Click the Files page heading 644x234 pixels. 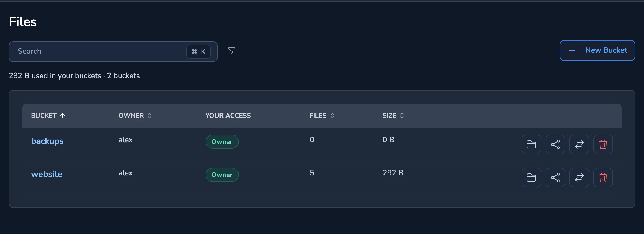(23, 22)
